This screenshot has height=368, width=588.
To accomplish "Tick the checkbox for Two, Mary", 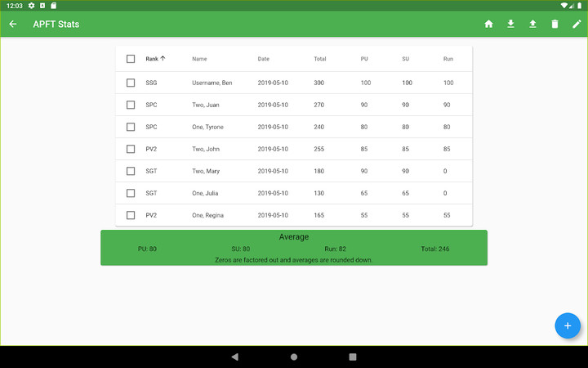I will click(131, 171).
